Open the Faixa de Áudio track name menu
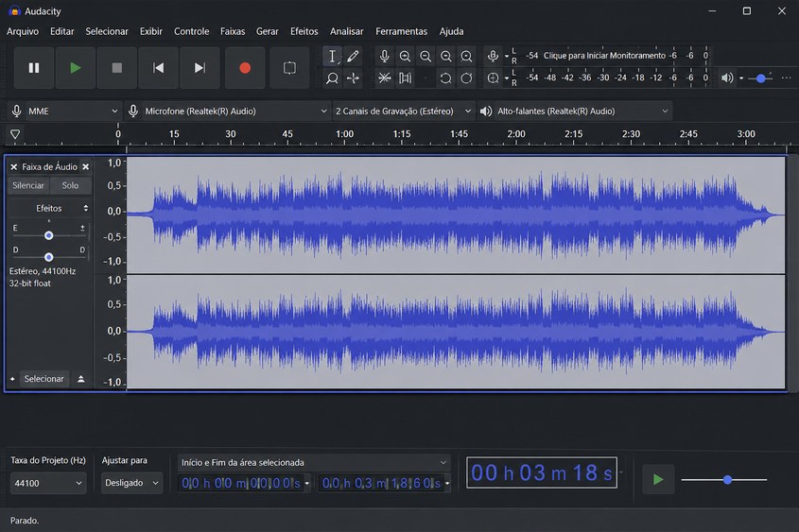This screenshot has height=532, width=799. (x=49, y=167)
